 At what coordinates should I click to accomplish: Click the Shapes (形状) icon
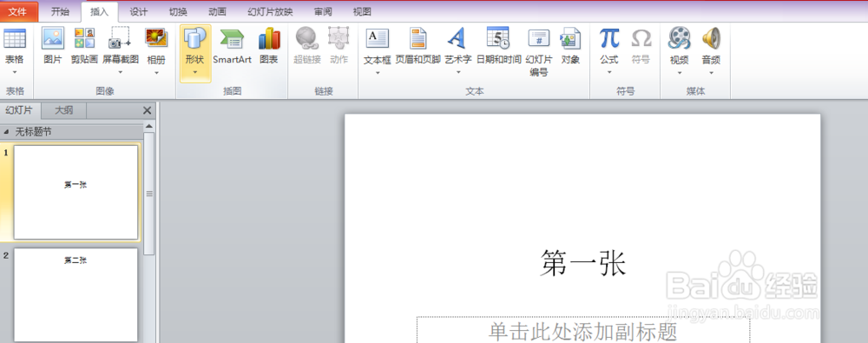pos(194,38)
